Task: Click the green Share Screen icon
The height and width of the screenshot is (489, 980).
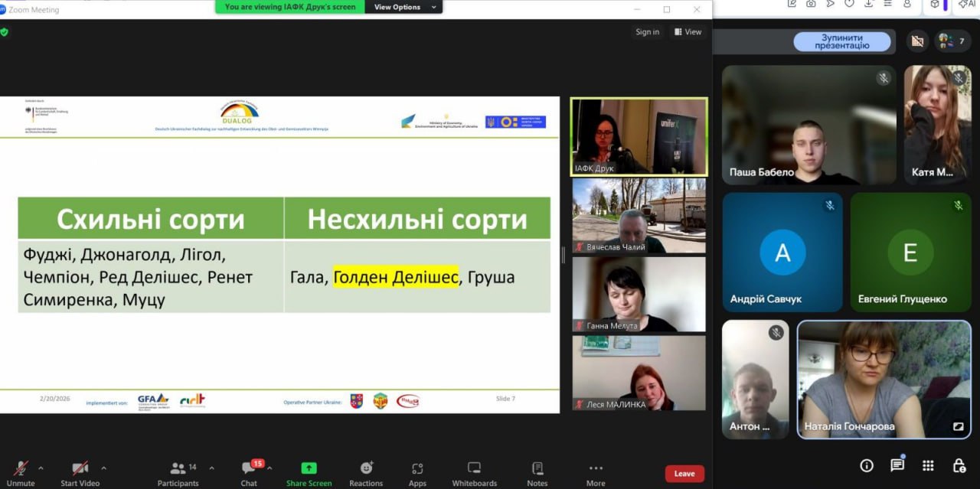Action: coord(309,468)
